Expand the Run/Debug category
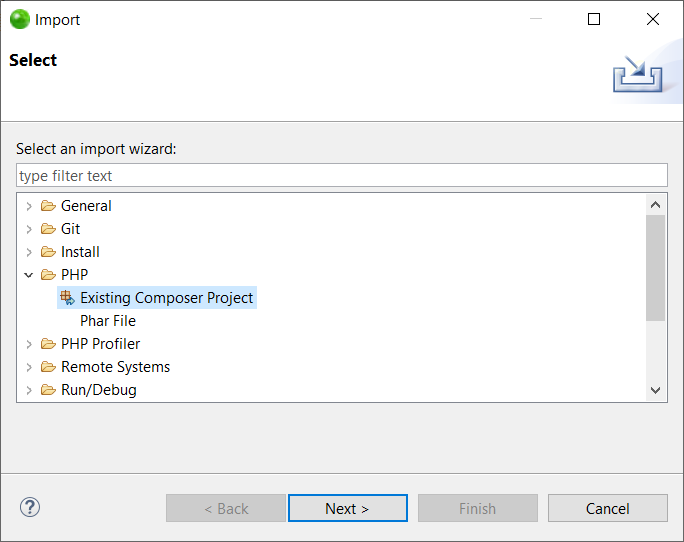This screenshot has height=542, width=684. (x=29, y=390)
